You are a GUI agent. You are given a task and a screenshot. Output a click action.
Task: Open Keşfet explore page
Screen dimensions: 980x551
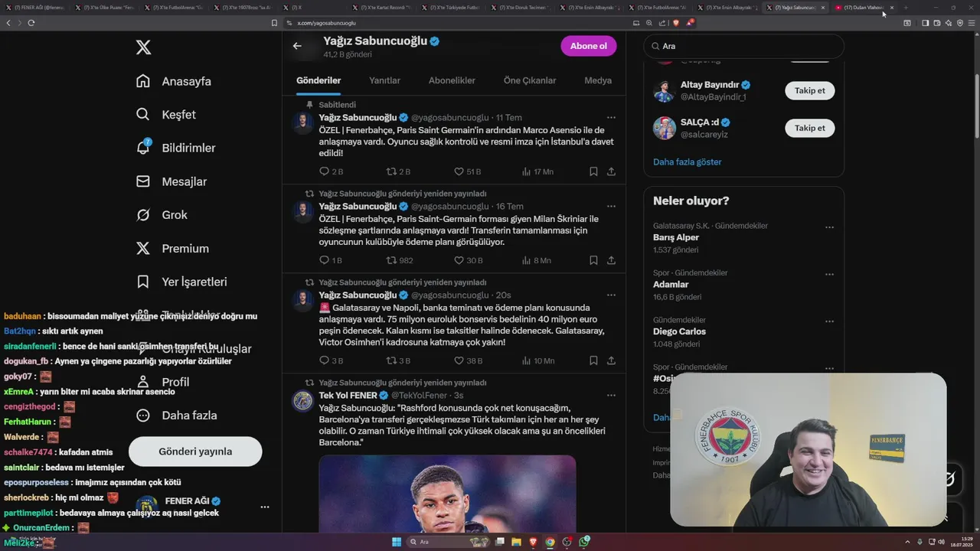coord(165,115)
